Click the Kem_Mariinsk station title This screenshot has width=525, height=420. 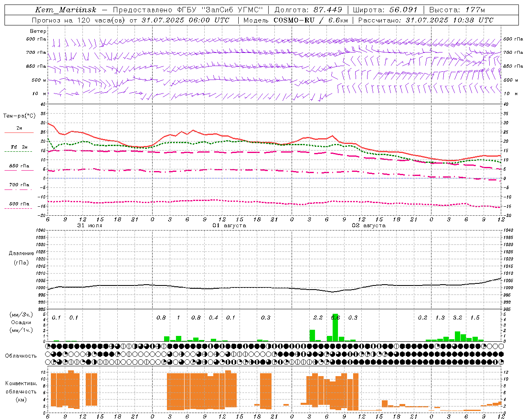[66, 10]
